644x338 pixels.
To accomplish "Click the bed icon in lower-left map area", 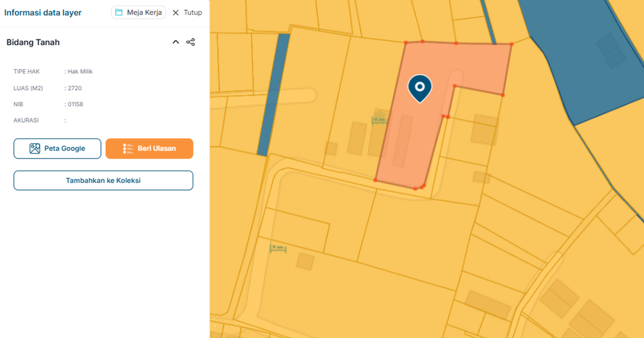I will [278, 248].
